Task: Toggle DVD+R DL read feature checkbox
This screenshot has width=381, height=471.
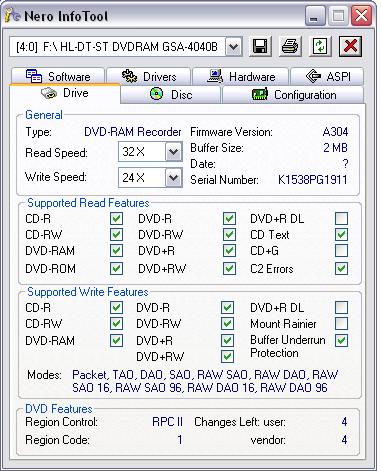Action: (342, 219)
